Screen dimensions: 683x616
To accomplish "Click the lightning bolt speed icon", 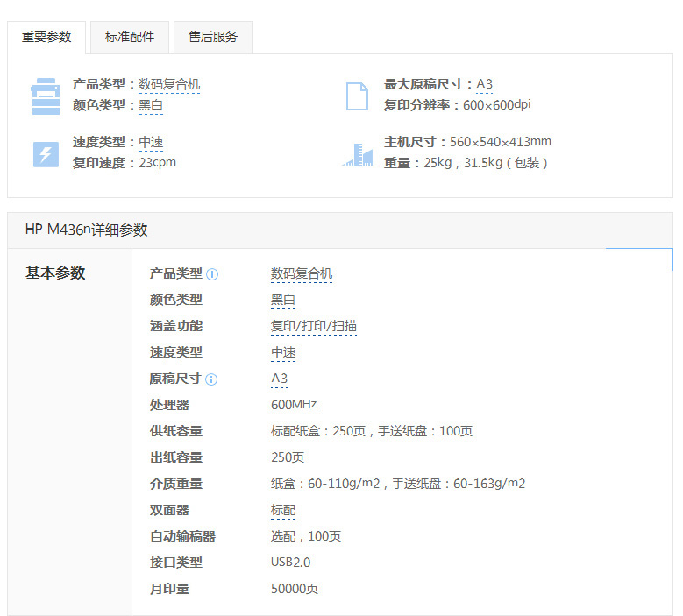I will [x=46, y=153].
